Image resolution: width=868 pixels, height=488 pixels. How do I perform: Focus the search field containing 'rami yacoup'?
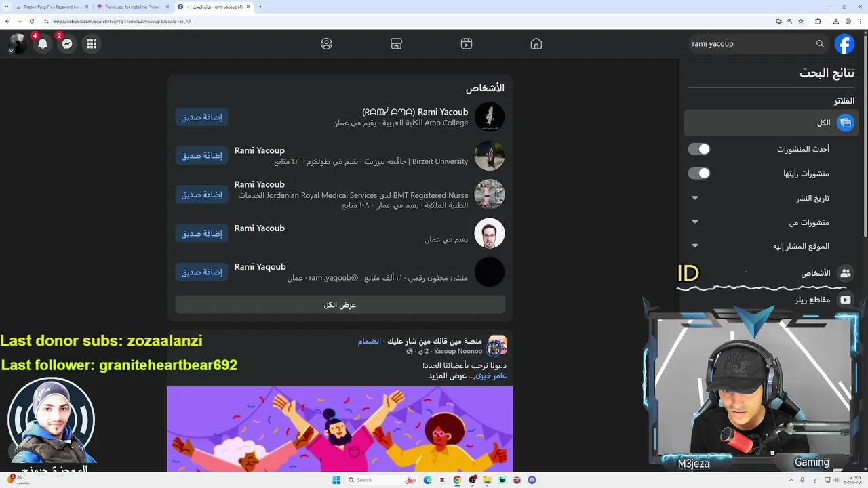758,44
